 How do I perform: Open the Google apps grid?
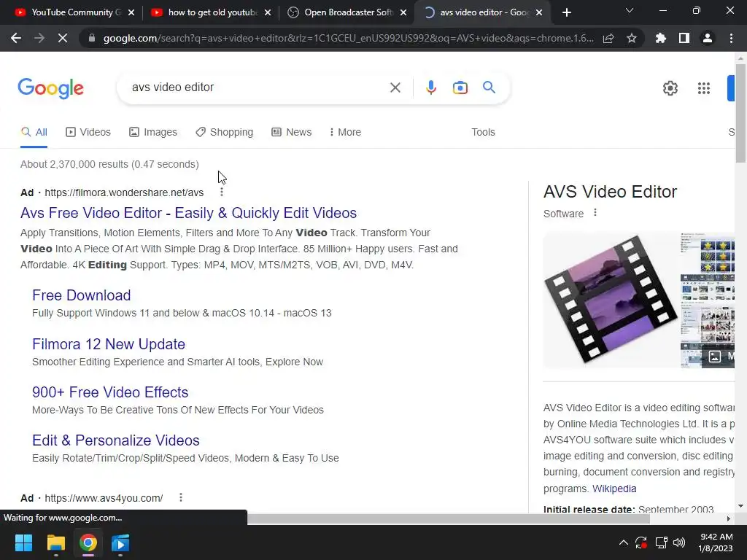click(x=704, y=88)
